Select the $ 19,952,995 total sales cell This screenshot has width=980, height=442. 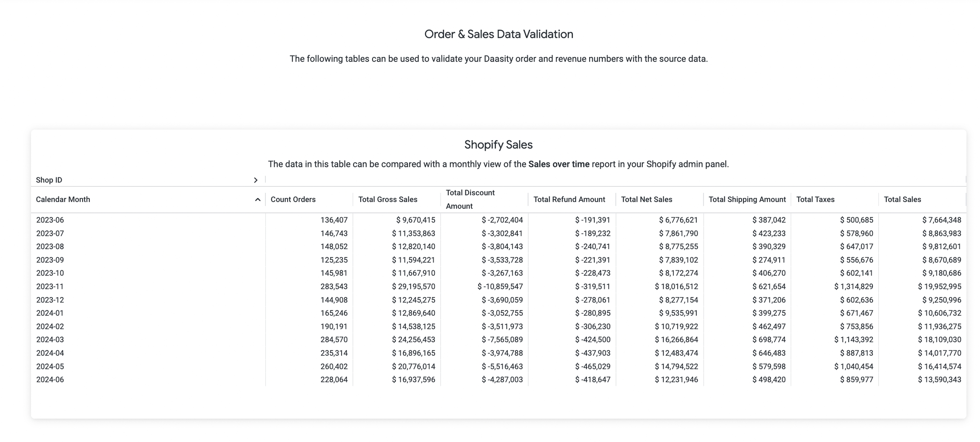pos(939,287)
